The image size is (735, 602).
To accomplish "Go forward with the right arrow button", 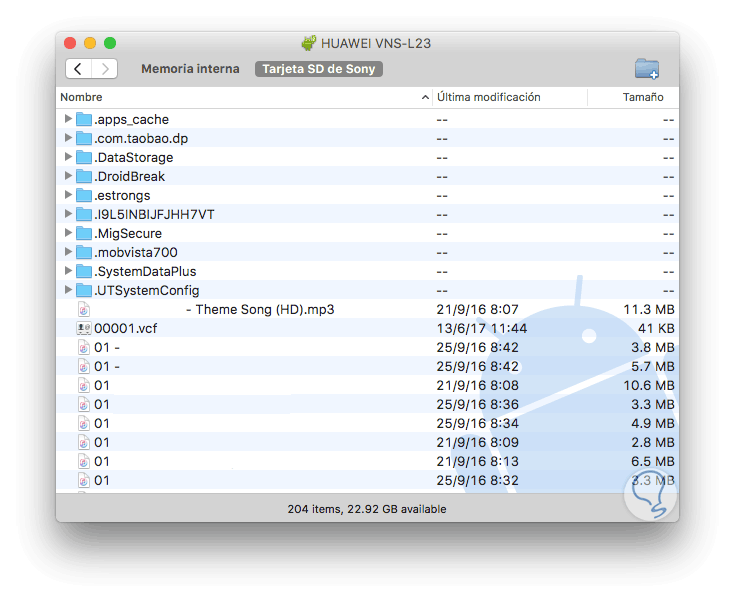I will click(105, 69).
